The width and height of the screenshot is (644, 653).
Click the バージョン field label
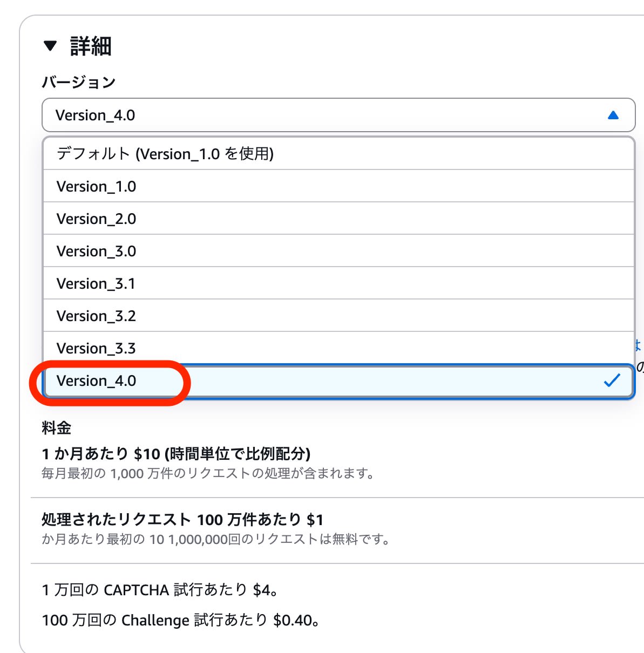tap(79, 83)
